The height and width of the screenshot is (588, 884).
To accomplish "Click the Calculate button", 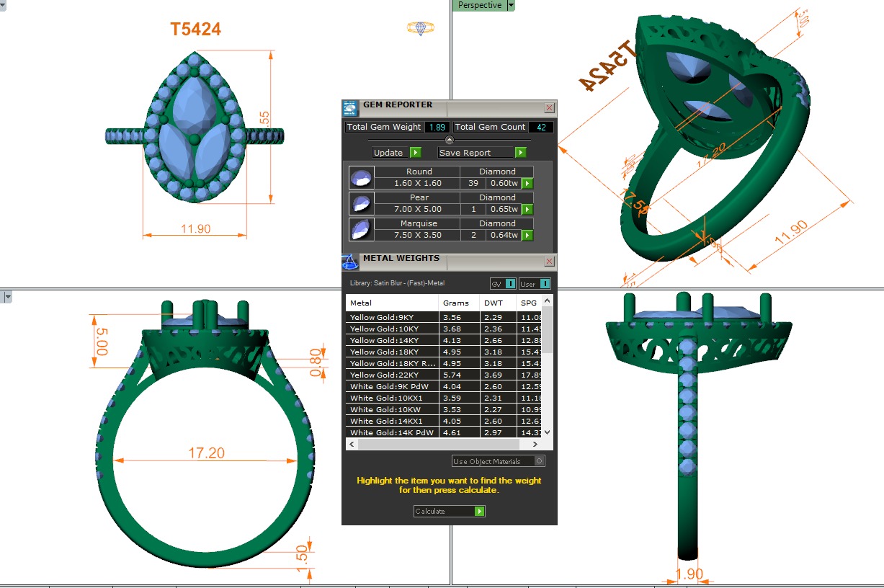I will tap(449, 512).
